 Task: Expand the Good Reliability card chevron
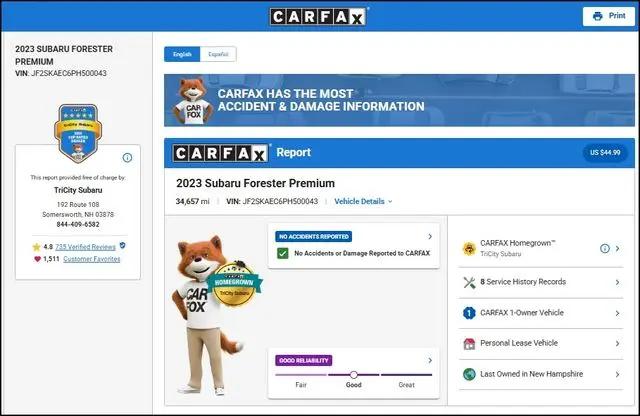point(430,360)
